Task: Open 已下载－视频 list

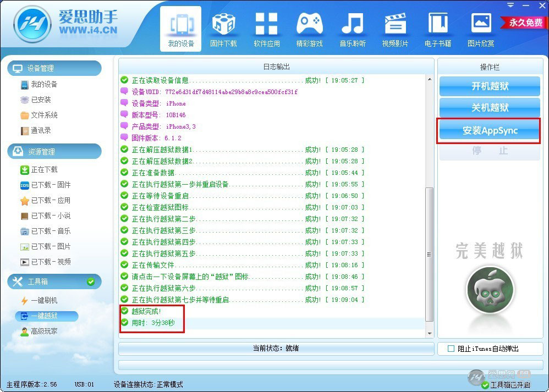Action: [x=51, y=262]
